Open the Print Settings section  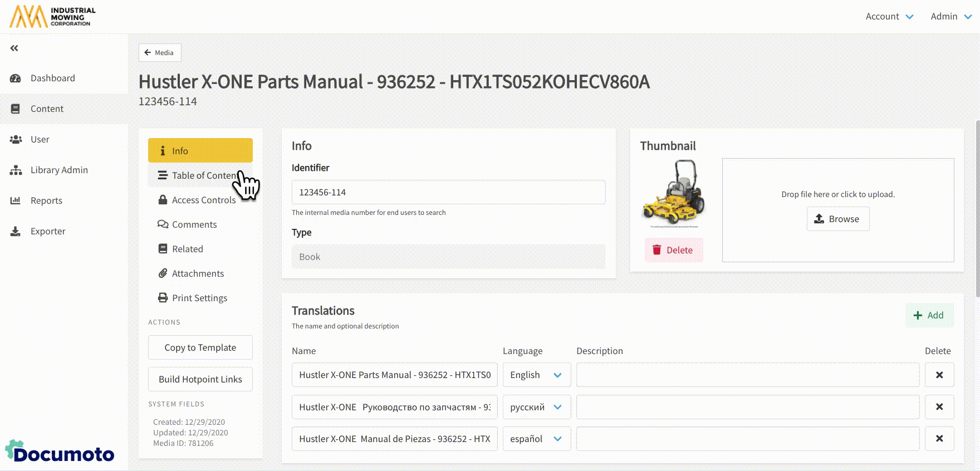point(199,298)
